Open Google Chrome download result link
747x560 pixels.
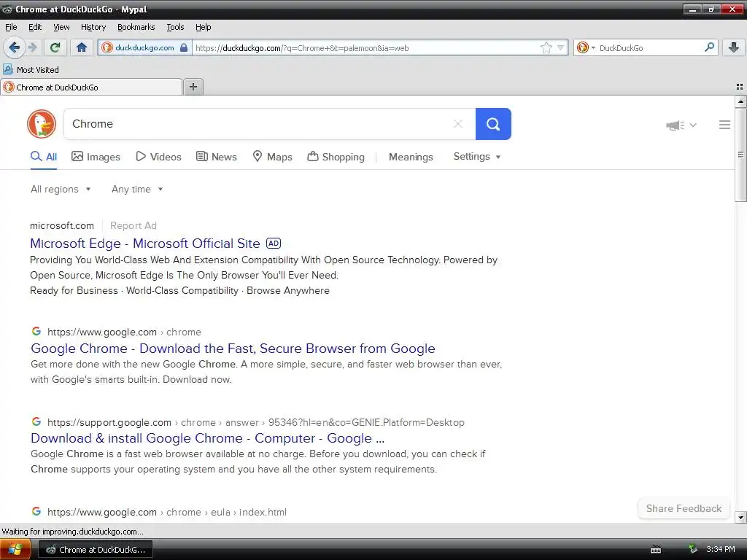tap(233, 349)
